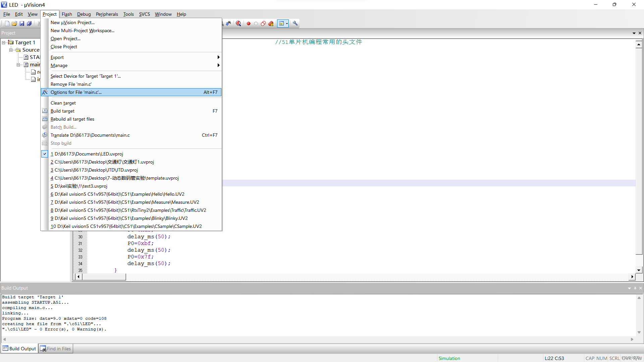Switch to the Find in Files tab

56,349
